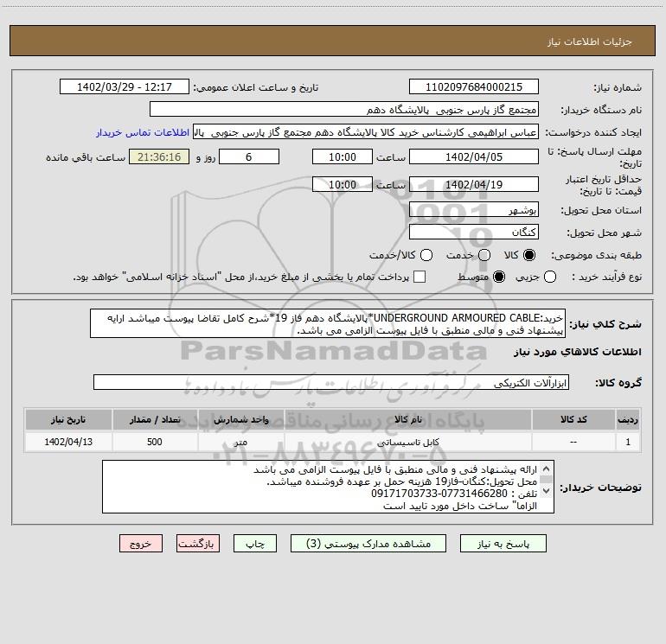The width and height of the screenshot is (666, 644).
Task: Click buyer organization name field
Action: [344, 110]
